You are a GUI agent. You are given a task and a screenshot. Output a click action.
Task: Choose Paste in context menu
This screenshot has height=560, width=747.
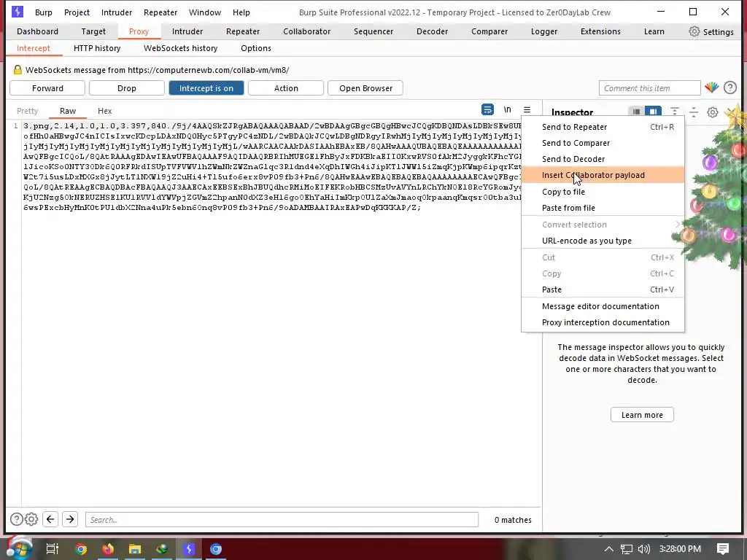[x=603, y=289]
